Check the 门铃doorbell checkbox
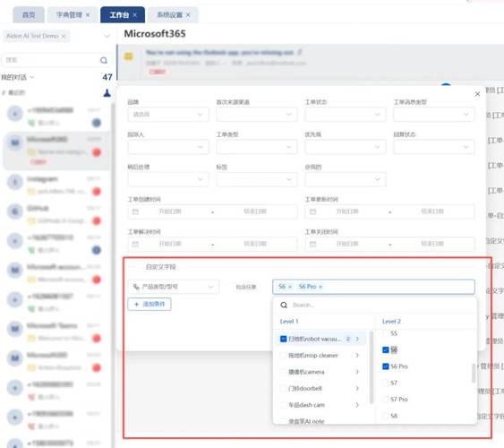Image resolution: width=504 pixels, height=448 pixels. point(283,389)
